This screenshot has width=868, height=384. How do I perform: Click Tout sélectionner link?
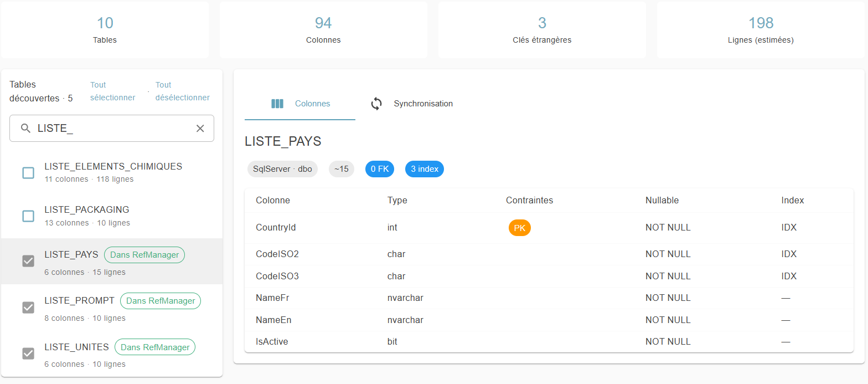click(x=112, y=91)
